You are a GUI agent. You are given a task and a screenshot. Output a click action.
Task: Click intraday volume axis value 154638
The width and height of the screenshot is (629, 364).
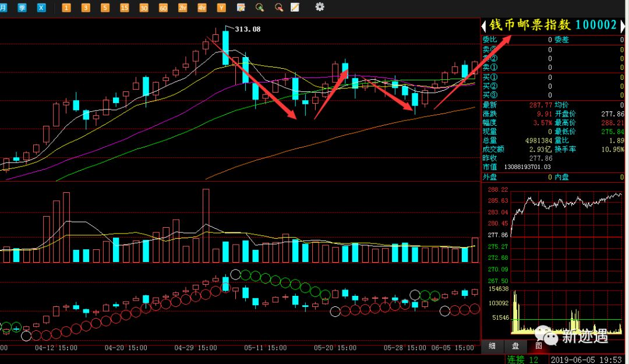[498, 289]
